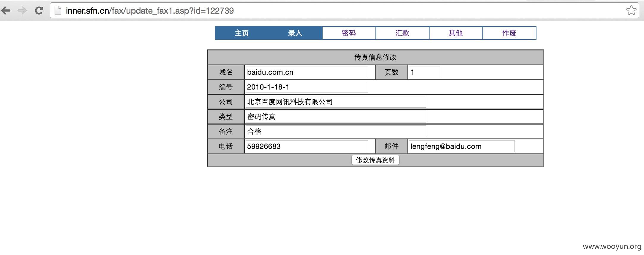Open the 主页 tab

tap(242, 33)
